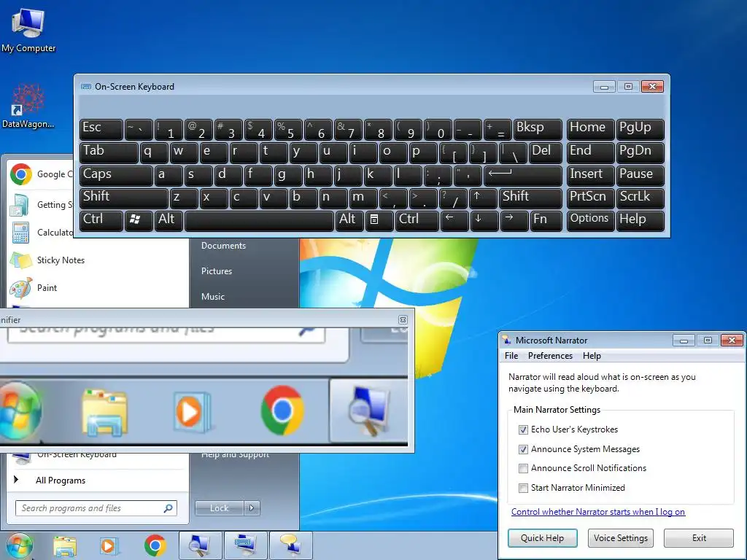Click the down arrow key on the keyboard

tap(484, 221)
